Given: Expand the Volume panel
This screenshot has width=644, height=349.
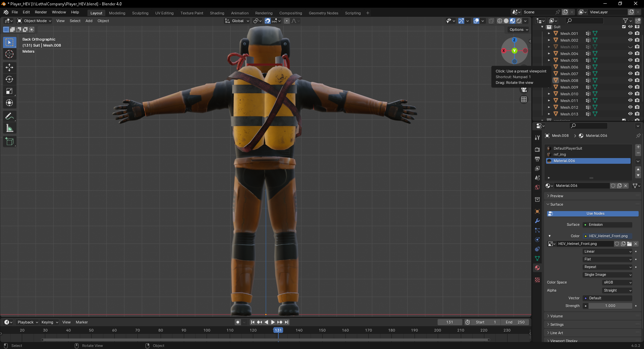Looking at the screenshot, I should coord(556,316).
